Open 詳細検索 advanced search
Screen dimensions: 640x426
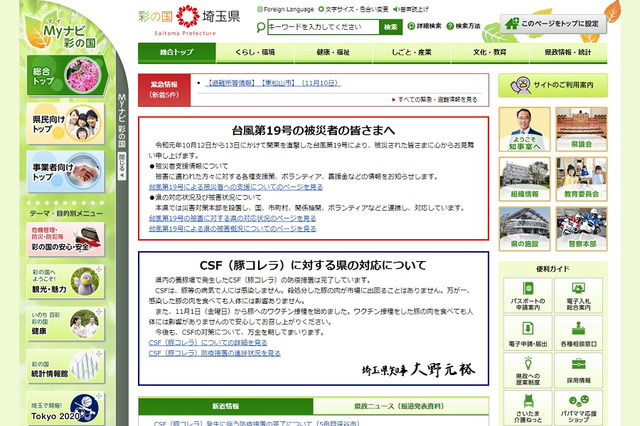424,26
